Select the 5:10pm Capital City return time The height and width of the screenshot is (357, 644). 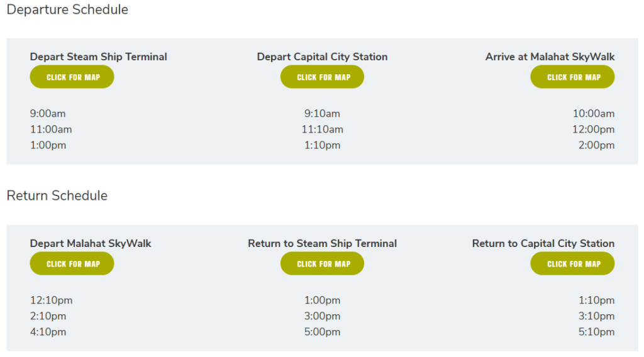coord(596,332)
